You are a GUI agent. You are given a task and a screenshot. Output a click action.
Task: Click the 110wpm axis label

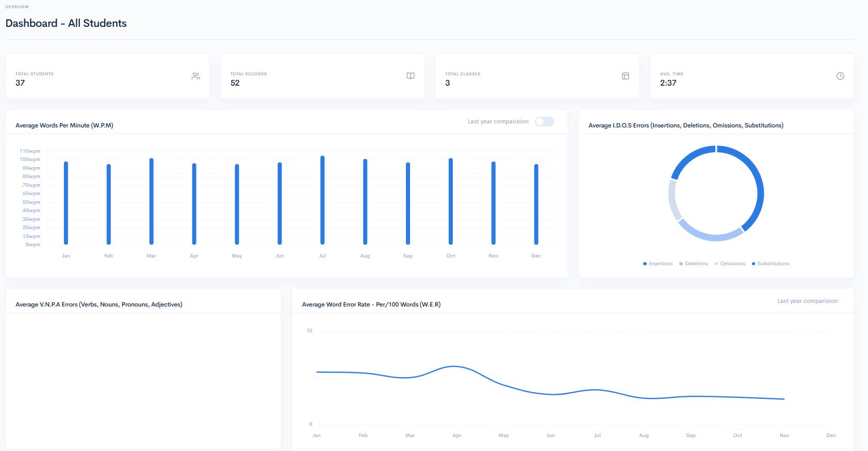pos(30,151)
